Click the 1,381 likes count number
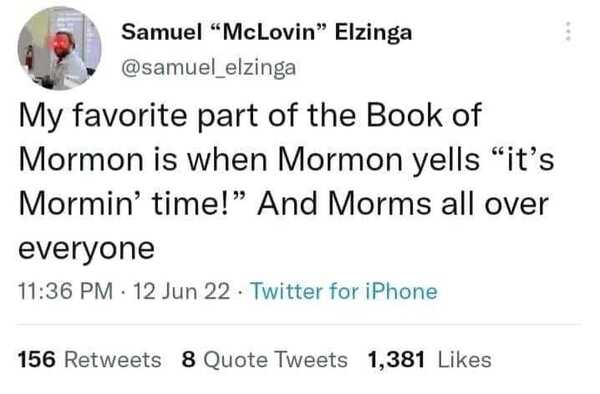This screenshot has height=394, width=600. coord(396,360)
